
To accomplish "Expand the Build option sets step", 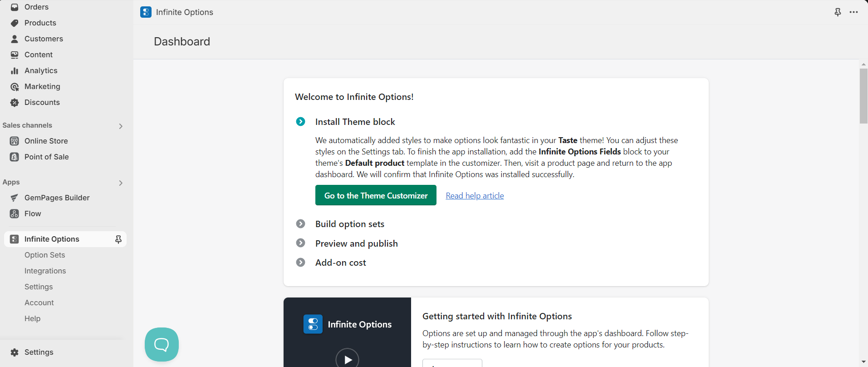I will pyautogui.click(x=300, y=224).
